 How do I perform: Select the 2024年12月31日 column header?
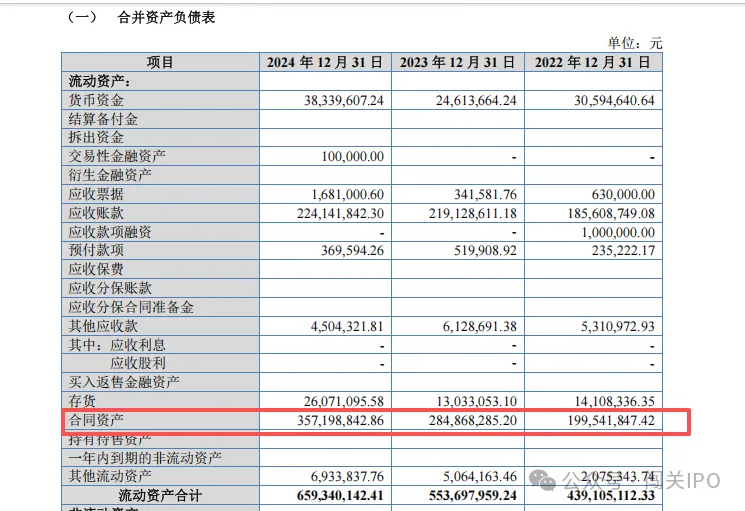point(325,62)
